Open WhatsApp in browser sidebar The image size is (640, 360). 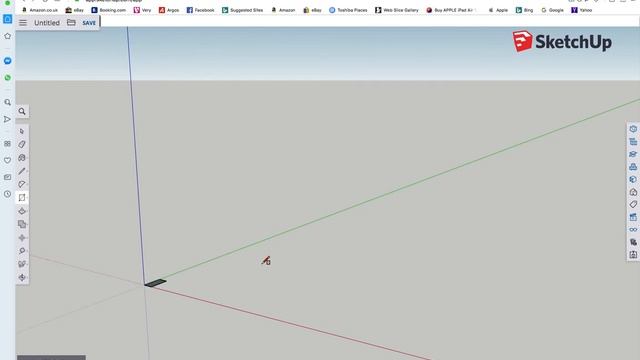click(x=7, y=78)
